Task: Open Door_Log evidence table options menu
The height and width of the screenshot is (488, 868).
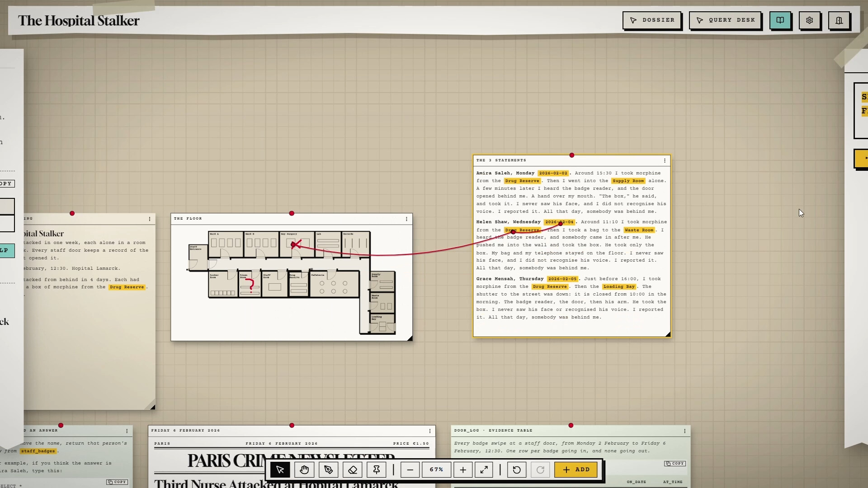Action: 684,431
